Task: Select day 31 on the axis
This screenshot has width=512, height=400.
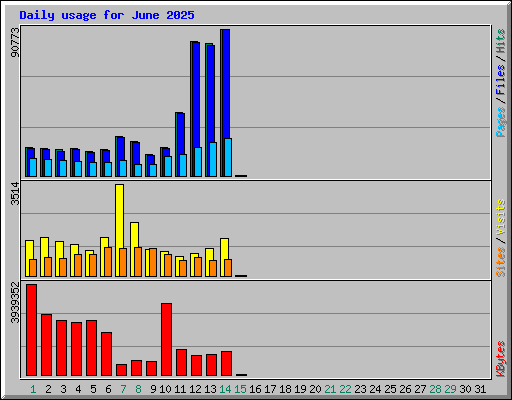Action: (480, 389)
